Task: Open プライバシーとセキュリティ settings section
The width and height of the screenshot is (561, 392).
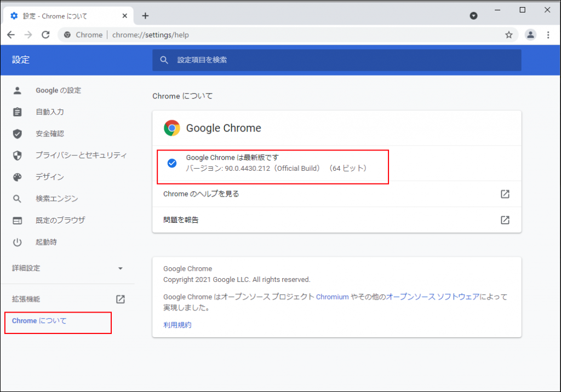Action: coord(81,155)
